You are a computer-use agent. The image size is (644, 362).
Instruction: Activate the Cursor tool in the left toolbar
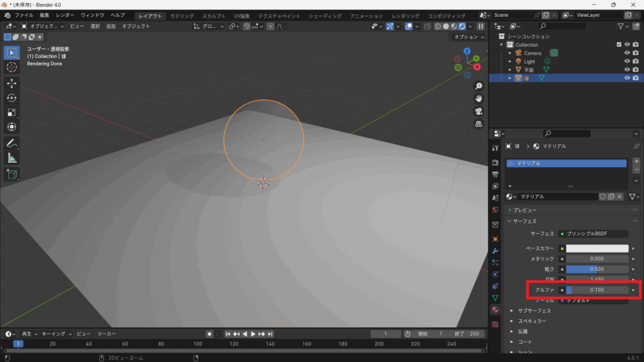click(11, 67)
